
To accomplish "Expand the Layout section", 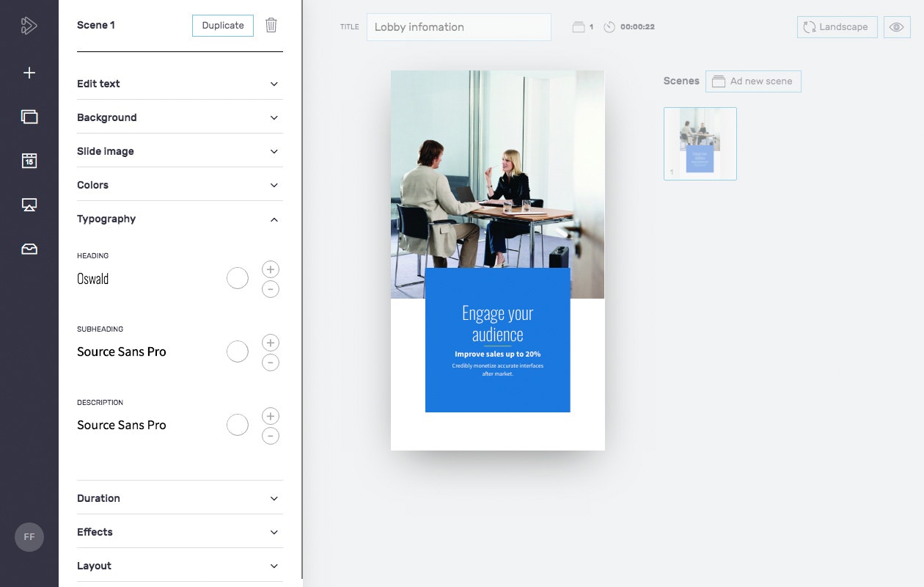I will [x=180, y=566].
